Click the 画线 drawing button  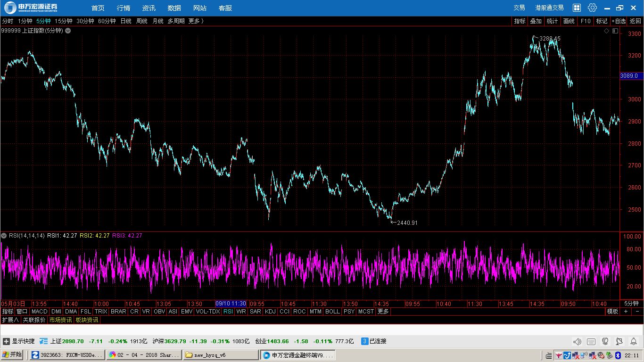569,21
